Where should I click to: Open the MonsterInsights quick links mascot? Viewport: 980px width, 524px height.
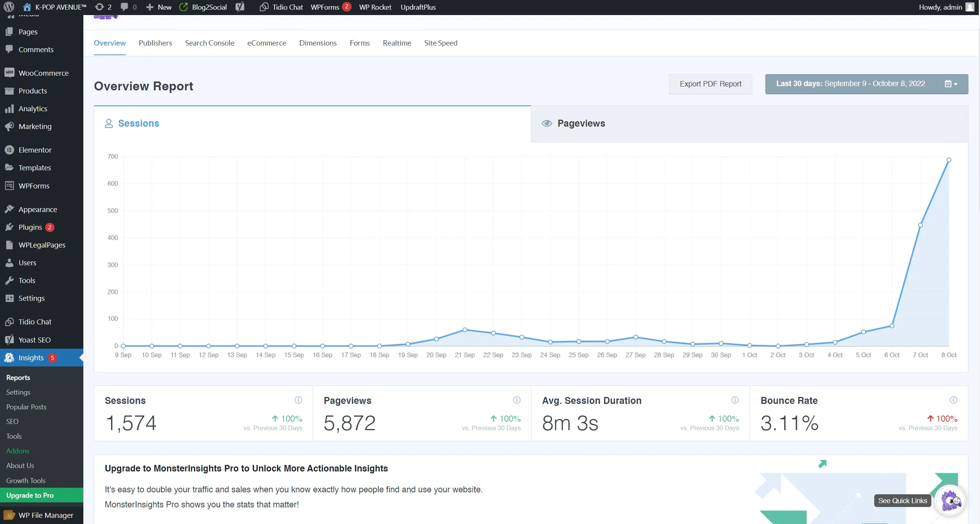pos(950,500)
